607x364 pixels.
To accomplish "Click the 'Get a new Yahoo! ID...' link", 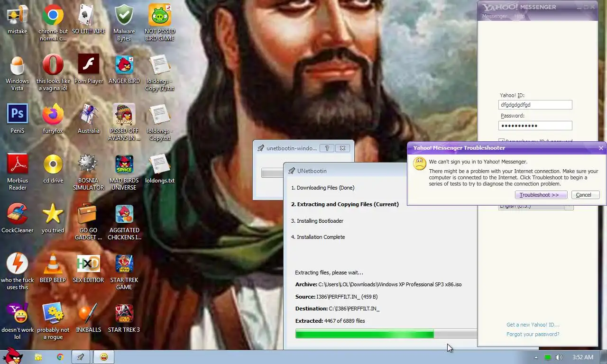I will click(533, 325).
